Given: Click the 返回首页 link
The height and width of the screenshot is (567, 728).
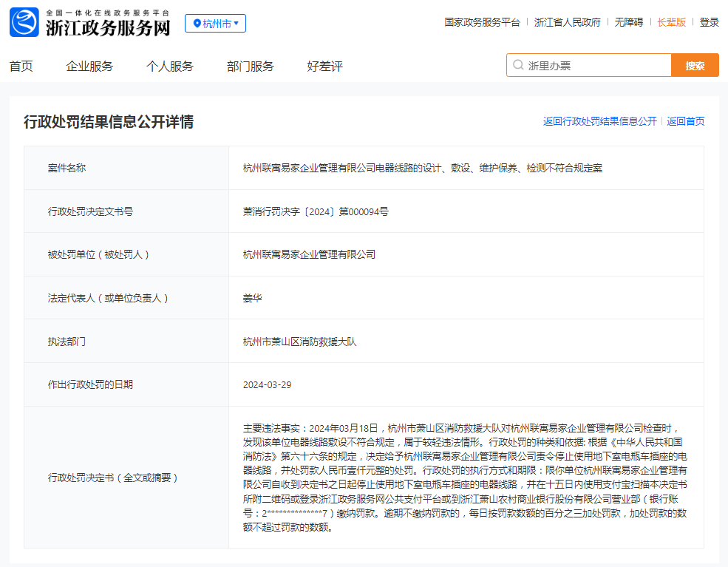Looking at the screenshot, I should 686,121.
